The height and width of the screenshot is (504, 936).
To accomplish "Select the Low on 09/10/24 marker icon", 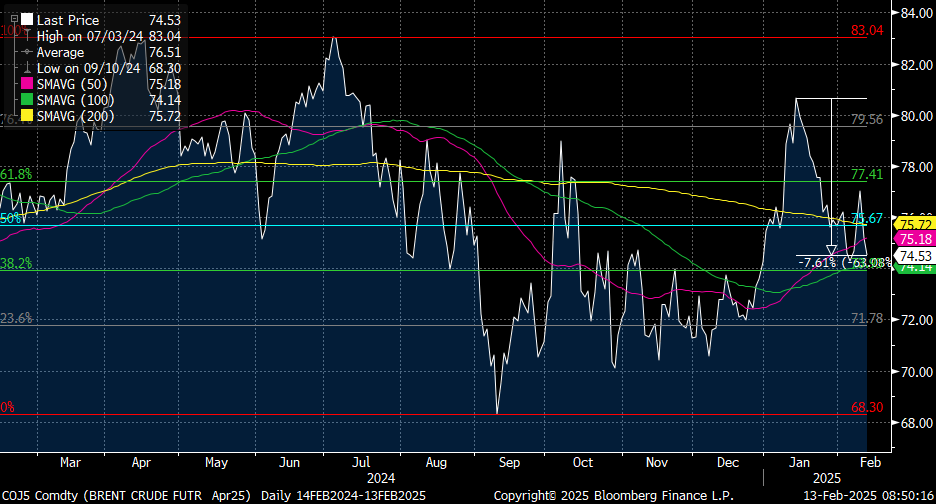I will click(26, 68).
